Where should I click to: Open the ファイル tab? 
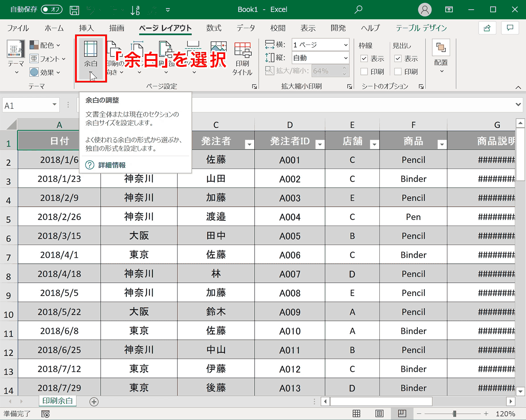(18, 28)
